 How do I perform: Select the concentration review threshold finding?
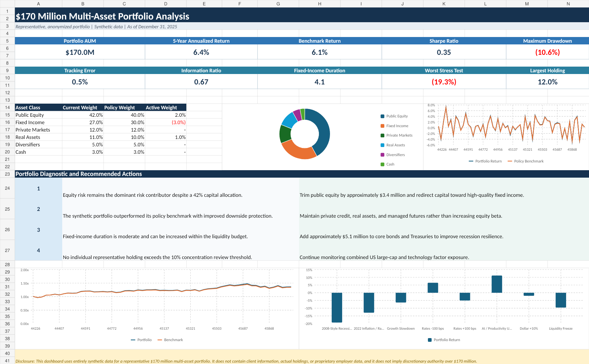(x=181, y=250)
